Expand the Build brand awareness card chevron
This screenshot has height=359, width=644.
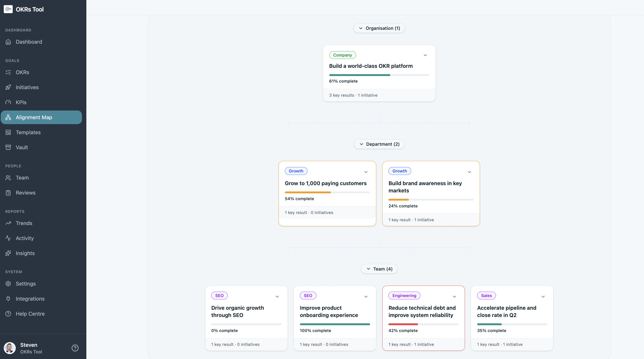[469, 172]
